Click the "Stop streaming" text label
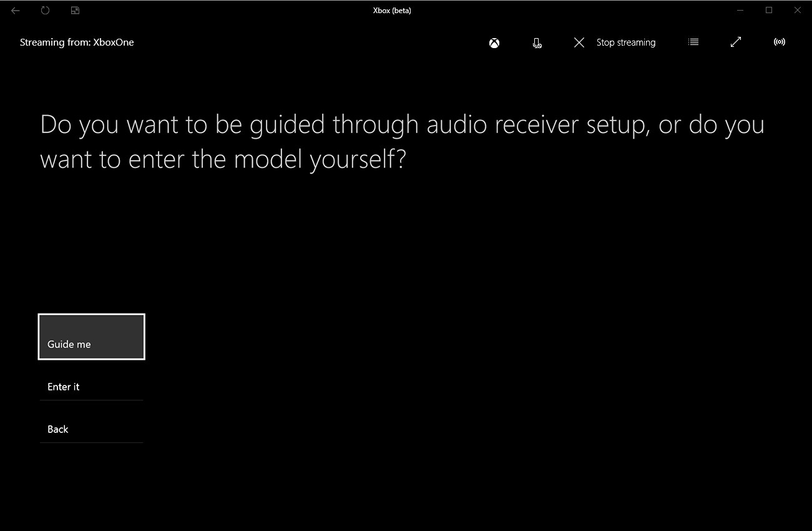Viewport: 812px width, 531px height. (625, 42)
